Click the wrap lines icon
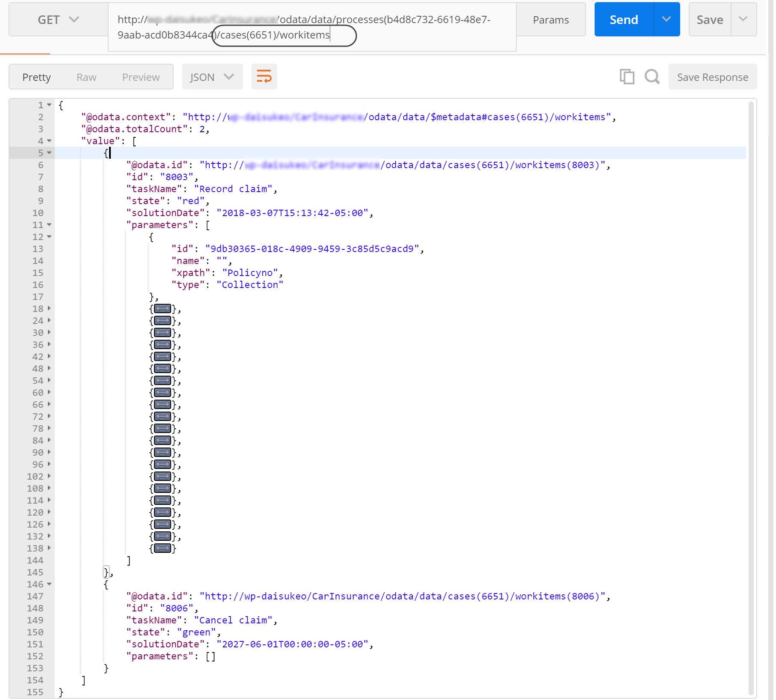 [264, 77]
